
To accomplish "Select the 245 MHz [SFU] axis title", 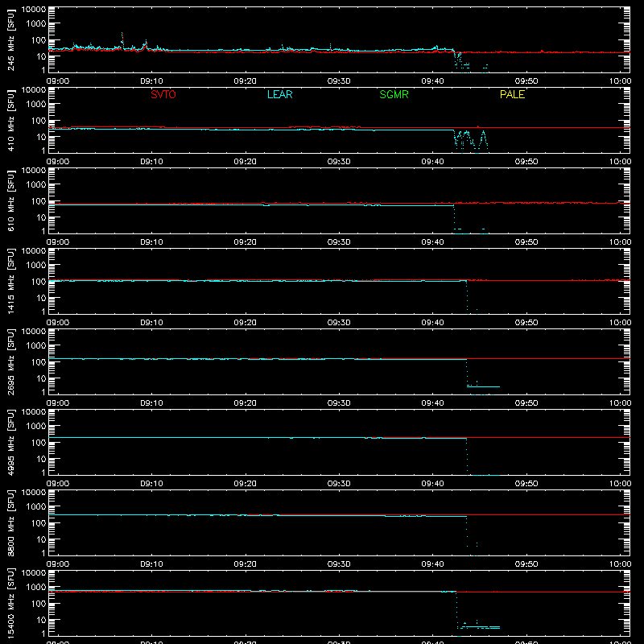I will pos(10,39).
